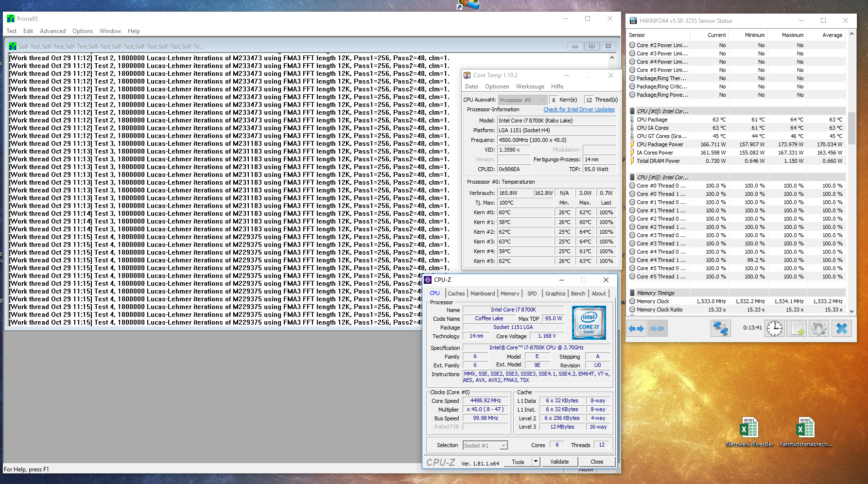Viewport: 868px width, 484px height.
Task: Open the Window menu in Prime95
Action: pos(110,31)
